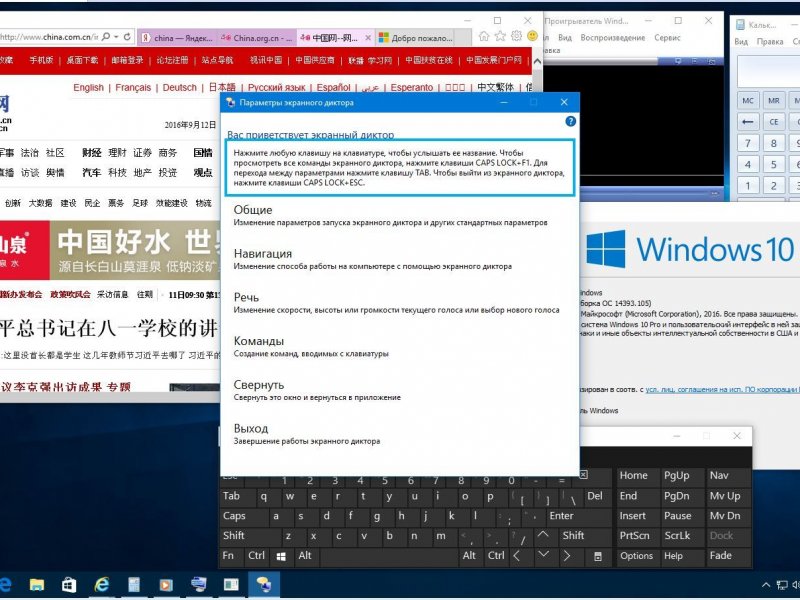Open the Русский язык language link

(x=277, y=87)
